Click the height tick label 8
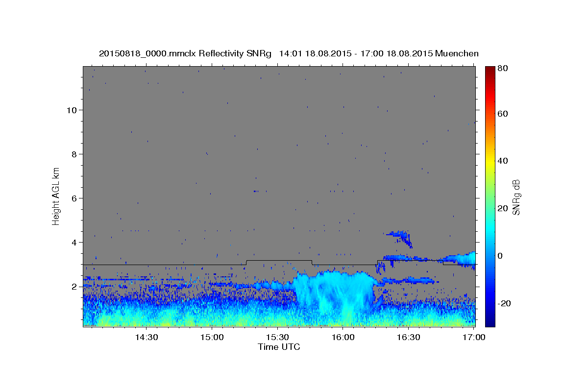Viewport: 588px width, 392px height. pyautogui.click(x=74, y=154)
